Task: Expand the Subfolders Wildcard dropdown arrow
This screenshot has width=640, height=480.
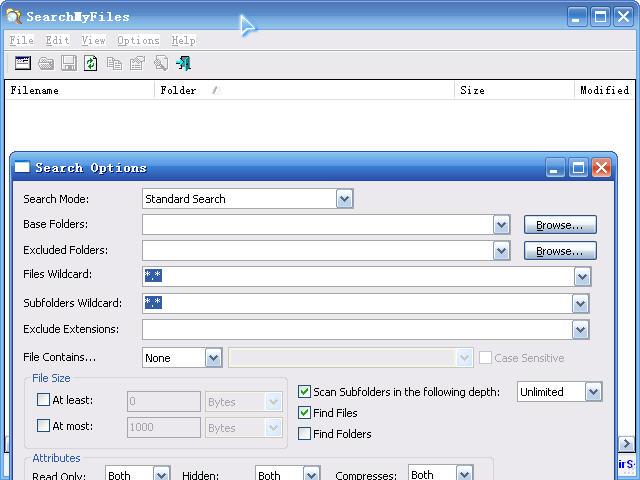Action: [x=580, y=304]
